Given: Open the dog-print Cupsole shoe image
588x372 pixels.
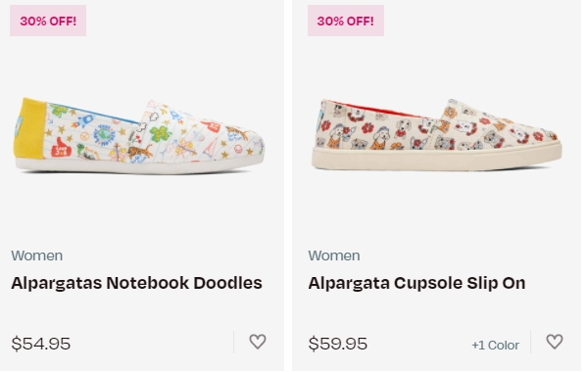Looking at the screenshot, I should click(x=436, y=134).
